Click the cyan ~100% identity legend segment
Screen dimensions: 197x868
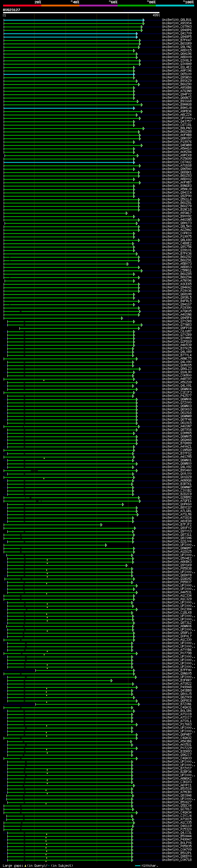pos(175,6)
